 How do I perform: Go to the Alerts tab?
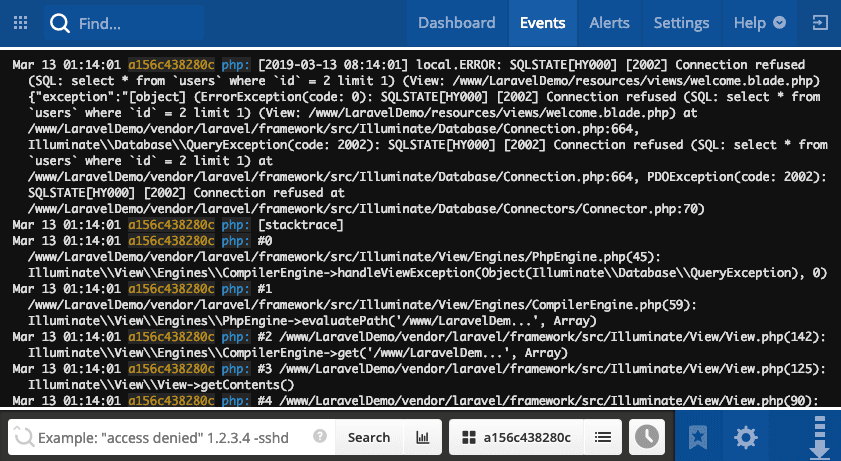click(609, 23)
